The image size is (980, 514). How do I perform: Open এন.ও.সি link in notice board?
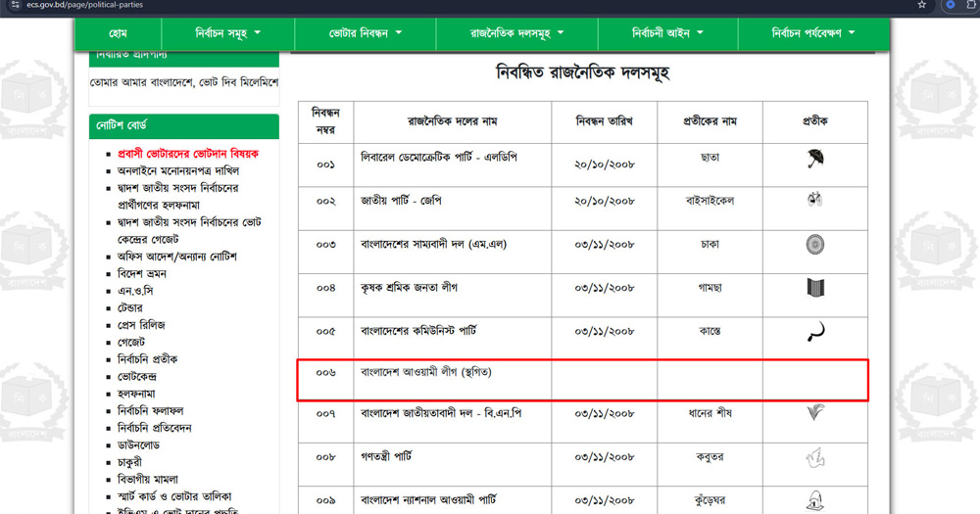coord(135,291)
